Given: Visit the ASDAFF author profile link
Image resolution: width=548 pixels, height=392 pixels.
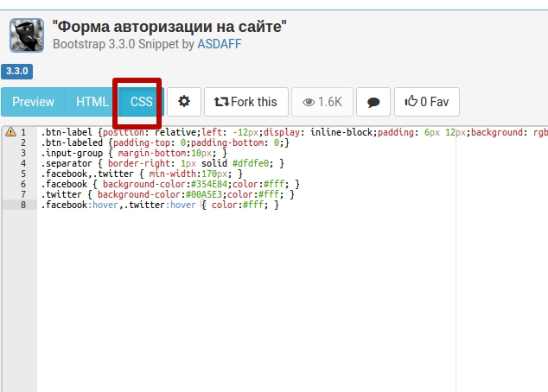Looking at the screenshot, I should click(220, 44).
